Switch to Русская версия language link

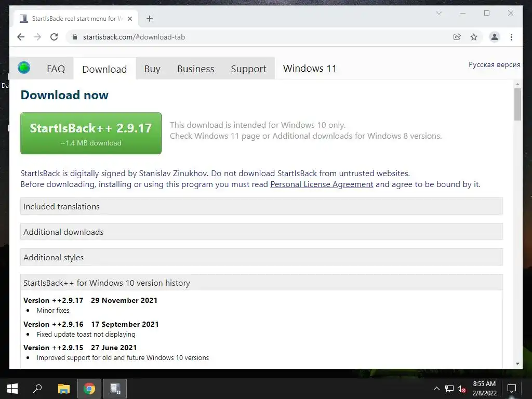pos(494,64)
